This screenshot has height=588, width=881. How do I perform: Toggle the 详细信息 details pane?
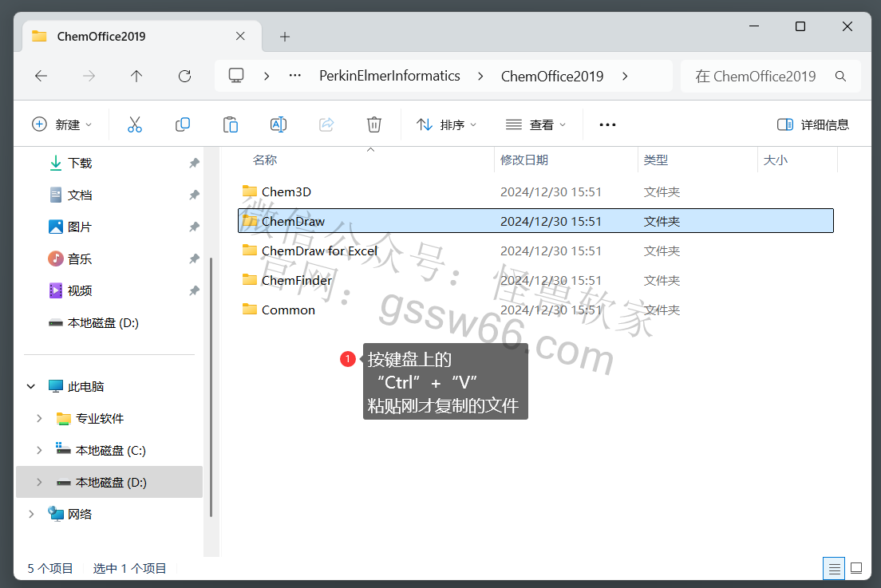click(x=813, y=124)
